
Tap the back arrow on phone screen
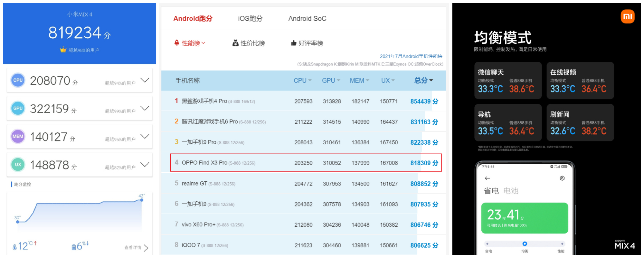point(488,178)
